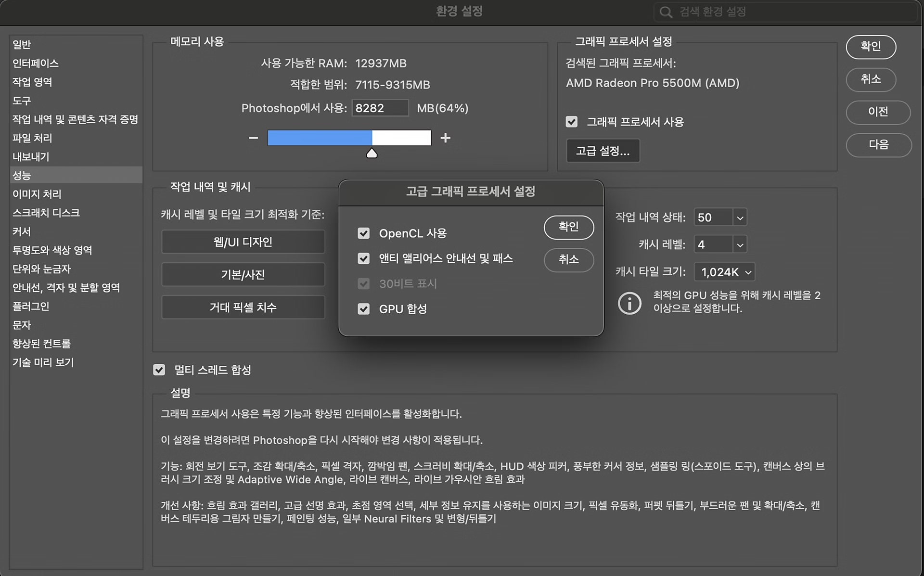Toggle the 멀티 스레드 합성 checkbox
The image size is (924, 576).
(x=159, y=370)
